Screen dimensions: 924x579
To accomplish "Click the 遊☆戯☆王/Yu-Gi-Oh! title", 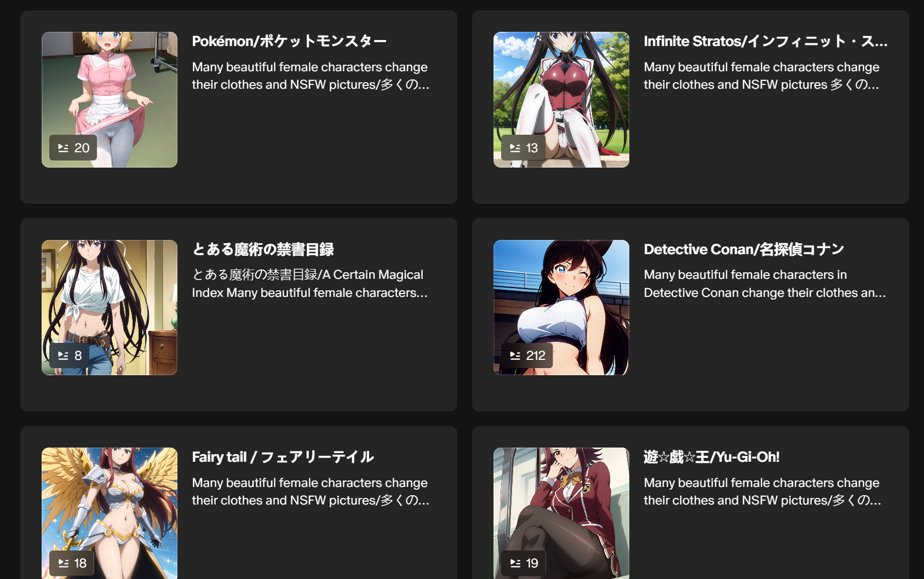I will pos(711,457).
